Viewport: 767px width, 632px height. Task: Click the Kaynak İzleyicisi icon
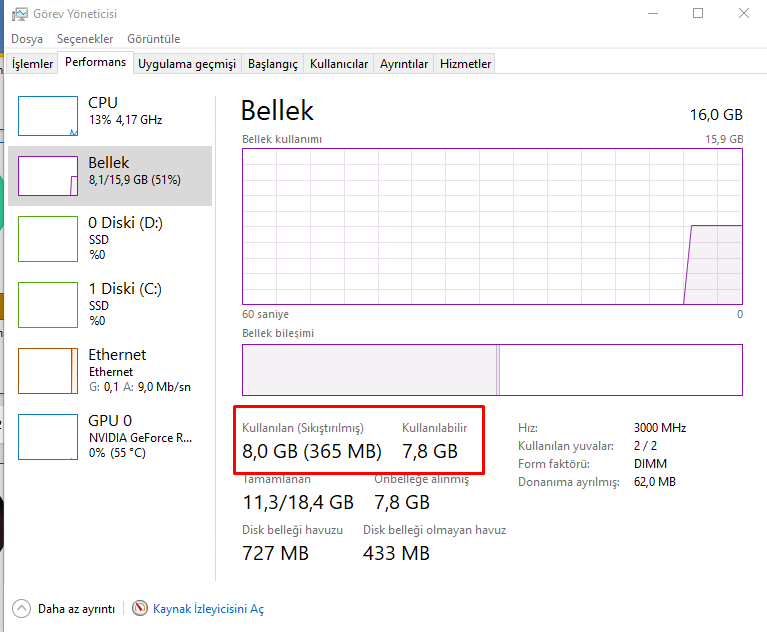[140, 608]
